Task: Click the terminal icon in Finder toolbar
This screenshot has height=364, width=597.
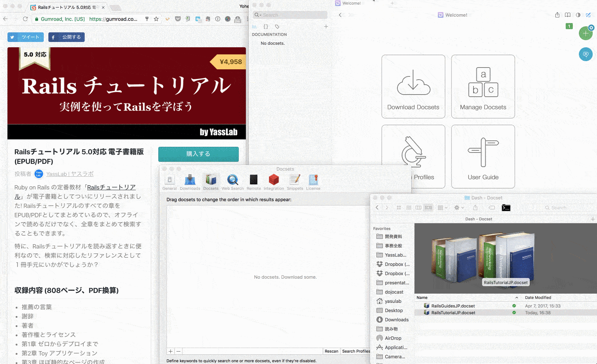Action: coord(506,208)
